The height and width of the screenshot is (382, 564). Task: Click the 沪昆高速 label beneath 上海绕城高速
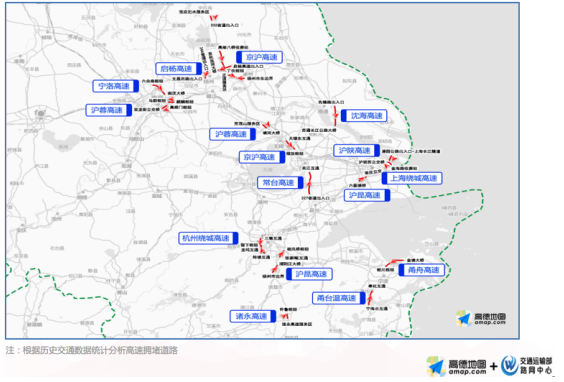point(367,195)
